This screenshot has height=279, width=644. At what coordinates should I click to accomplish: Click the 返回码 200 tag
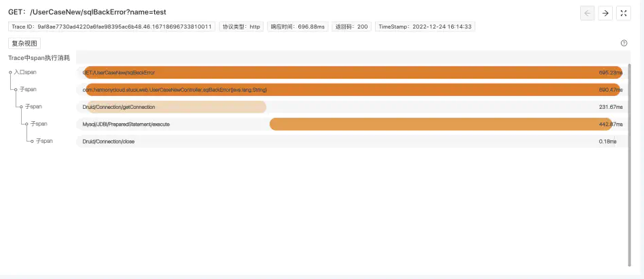click(351, 27)
